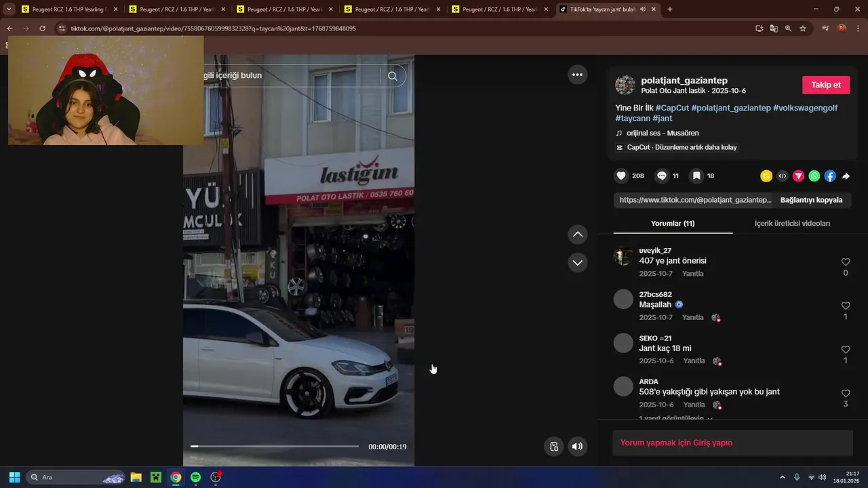Send to friends with the red arrow icon
This screenshot has height=488, width=868.
[x=798, y=176]
